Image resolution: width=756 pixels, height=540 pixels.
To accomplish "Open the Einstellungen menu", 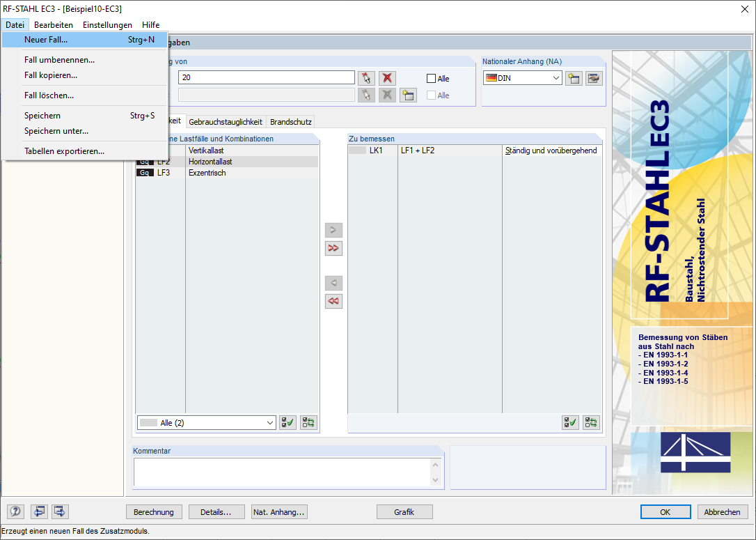I will (x=107, y=24).
